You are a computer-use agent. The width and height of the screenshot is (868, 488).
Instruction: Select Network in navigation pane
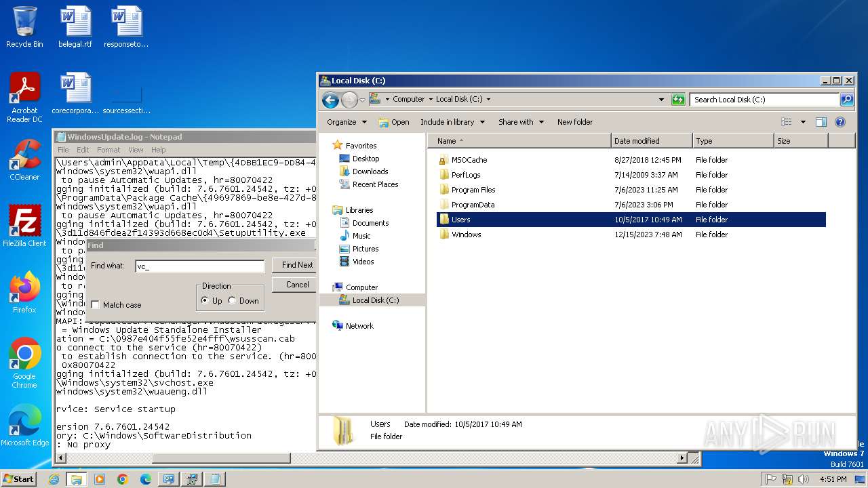pos(359,326)
